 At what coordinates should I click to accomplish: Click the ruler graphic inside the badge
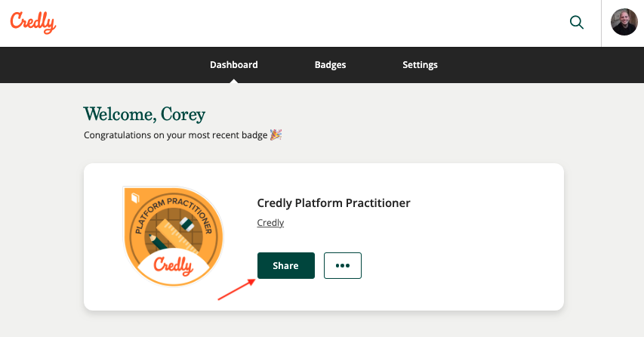(x=180, y=236)
